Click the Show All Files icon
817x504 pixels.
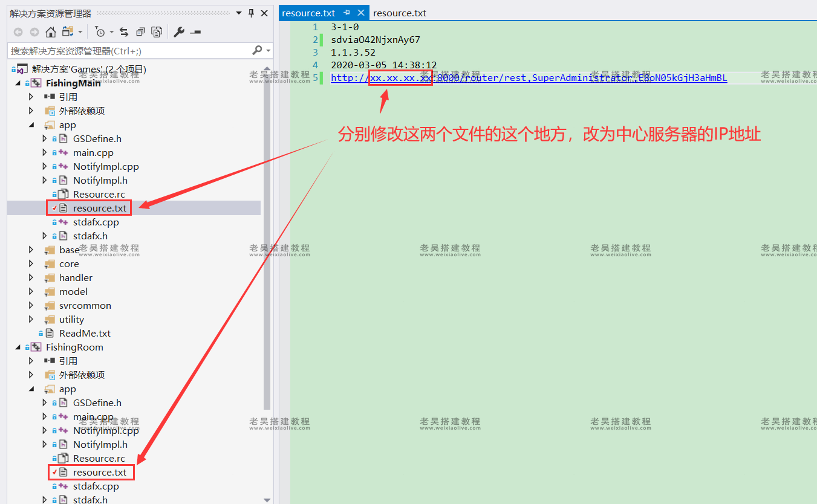(x=140, y=32)
